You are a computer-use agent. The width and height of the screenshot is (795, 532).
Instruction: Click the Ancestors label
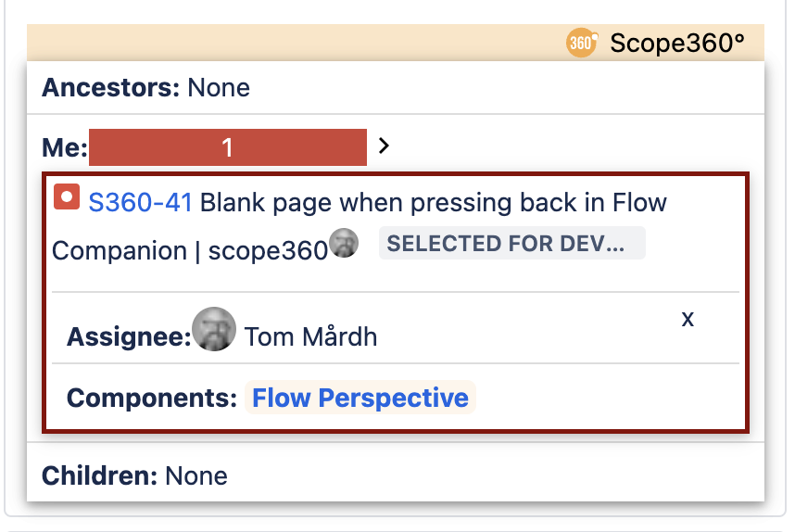click(111, 88)
